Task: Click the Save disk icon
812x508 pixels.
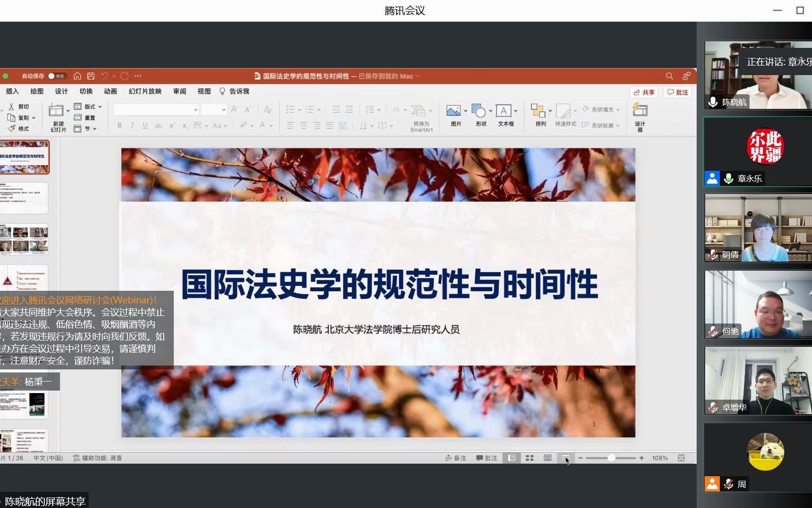Action: 91,76
